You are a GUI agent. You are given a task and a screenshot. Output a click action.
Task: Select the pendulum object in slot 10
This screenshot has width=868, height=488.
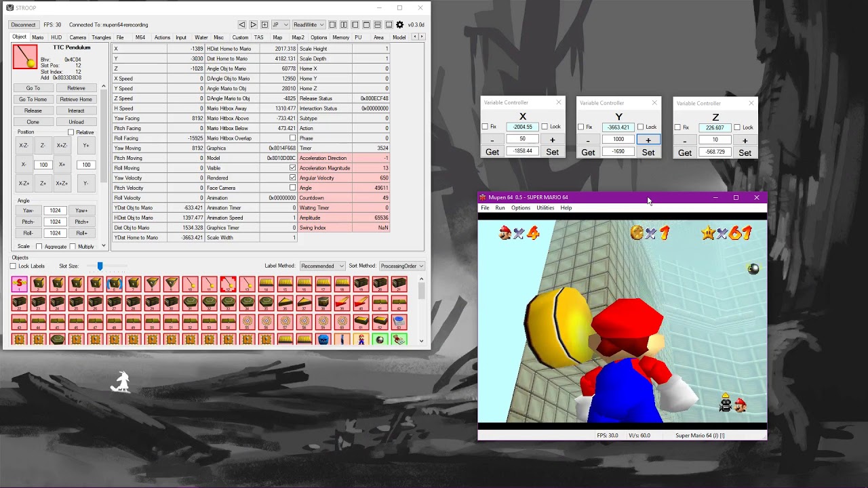pyautogui.click(x=190, y=284)
